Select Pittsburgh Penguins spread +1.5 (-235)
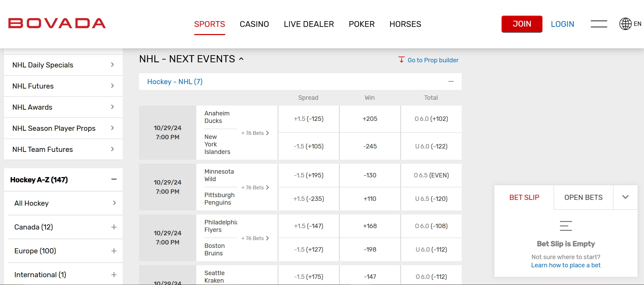 point(309,199)
